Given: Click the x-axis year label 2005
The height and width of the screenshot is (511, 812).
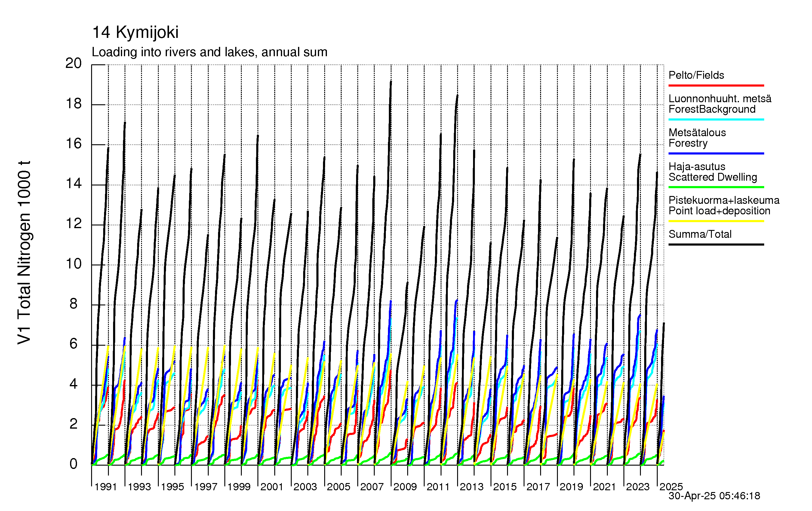Looking at the screenshot, I should 339,487.
